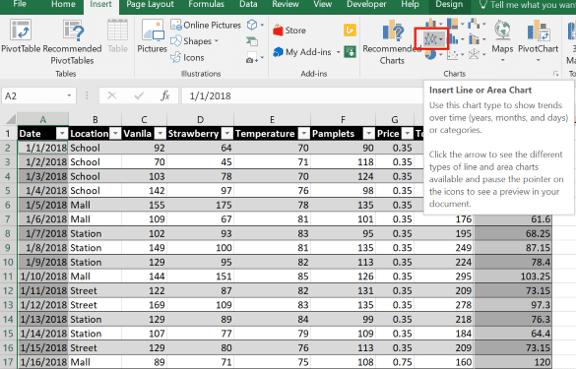Screen dimensions: 576x369
Task: Switch to the Formulas tab
Action: 206,4
